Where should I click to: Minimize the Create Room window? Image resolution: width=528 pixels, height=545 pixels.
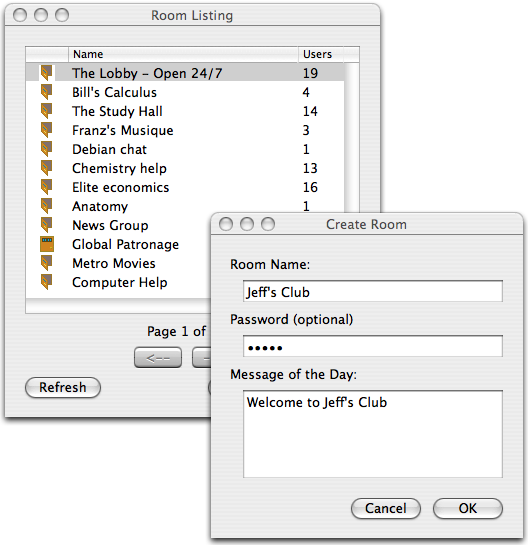247,224
